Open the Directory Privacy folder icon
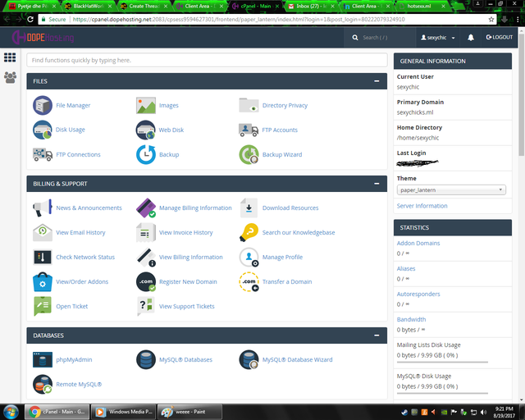 249,105
